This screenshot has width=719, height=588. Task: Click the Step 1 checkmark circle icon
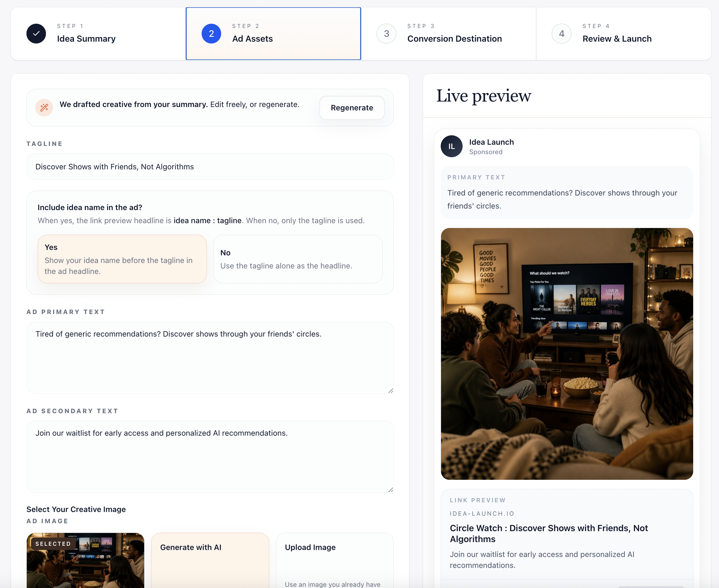pos(36,33)
